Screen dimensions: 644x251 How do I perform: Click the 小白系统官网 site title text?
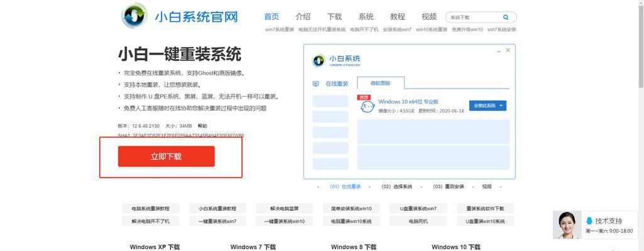[x=196, y=17]
